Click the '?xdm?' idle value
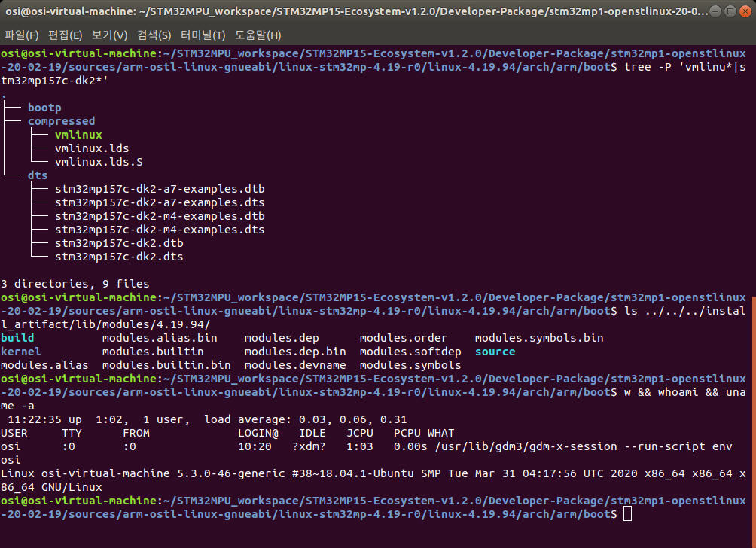 (309, 446)
